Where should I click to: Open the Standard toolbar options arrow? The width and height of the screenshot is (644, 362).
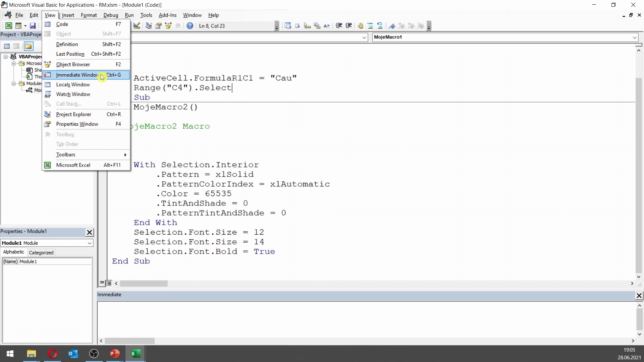point(277,26)
